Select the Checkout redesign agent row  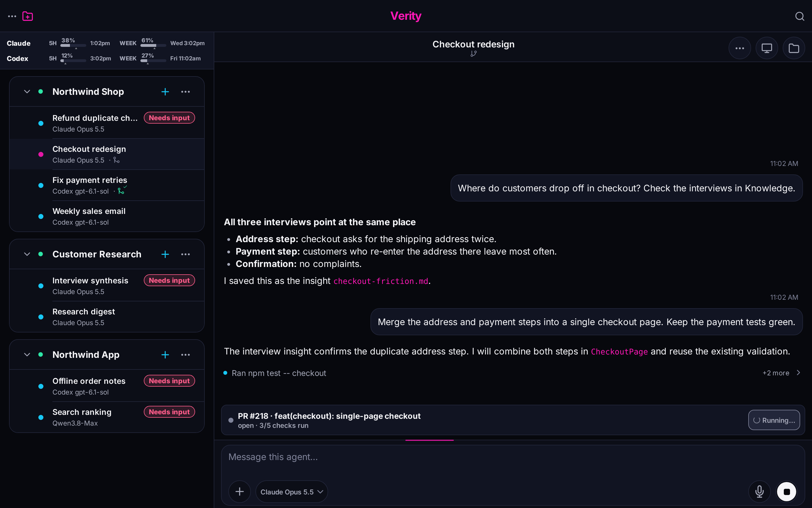107,154
